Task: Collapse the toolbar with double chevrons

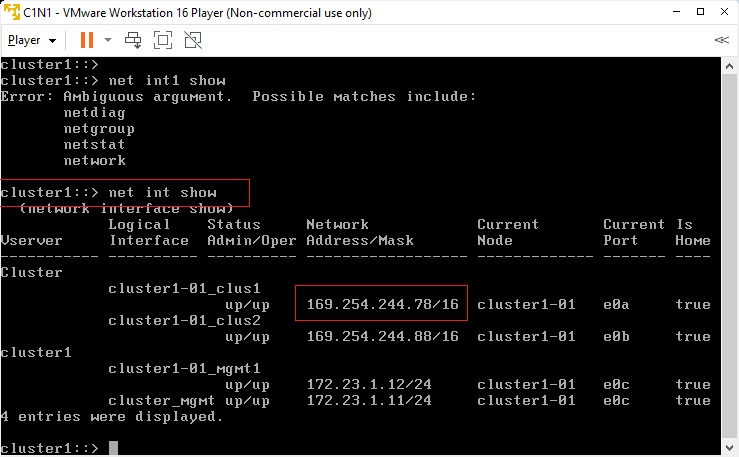Action: tap(722, 40)
